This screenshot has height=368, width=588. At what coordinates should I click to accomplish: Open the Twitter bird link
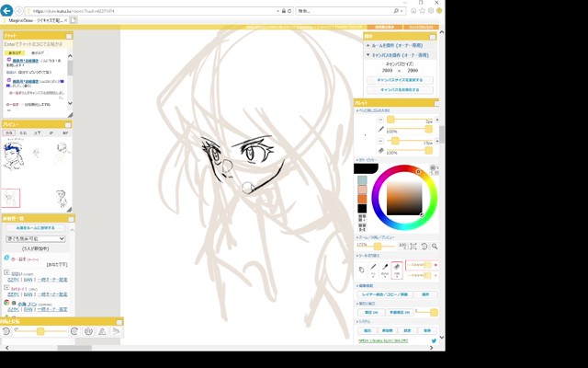pyautogui.click(x=434, y=341)
